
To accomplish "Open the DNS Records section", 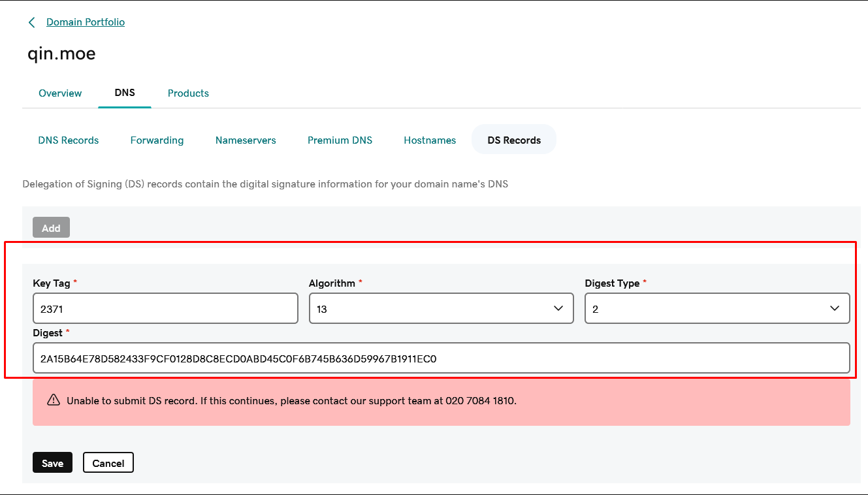I will 69,140.
